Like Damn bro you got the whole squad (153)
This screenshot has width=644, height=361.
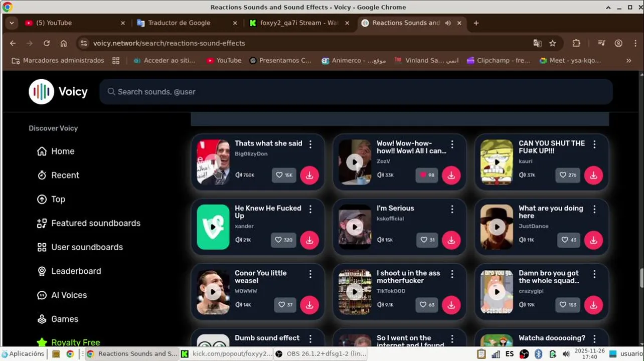pos(568,305)
